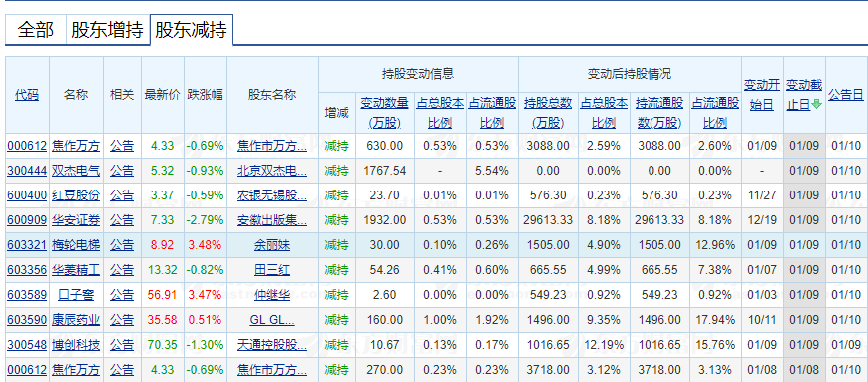Click 红豆股份 start date 11/27
Viewport: 868px width, 382px height.
[x=762, y=195]
